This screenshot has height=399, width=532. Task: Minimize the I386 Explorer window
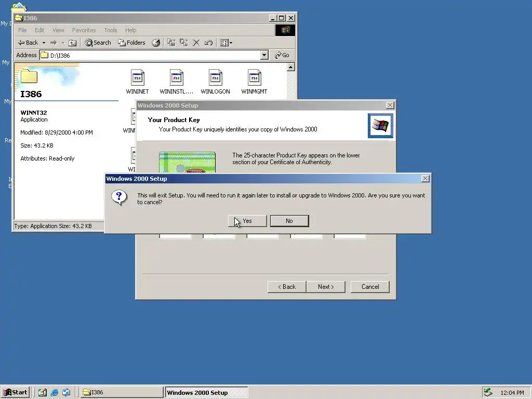pyautogui.click(x=273, y=18)
